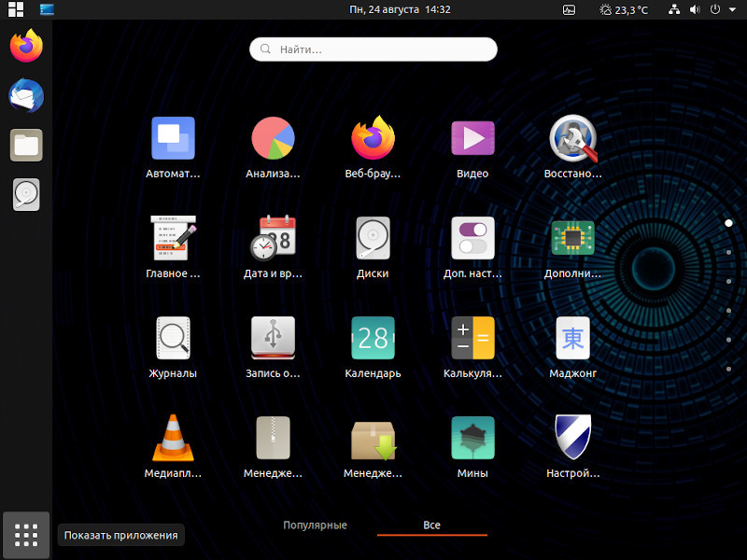The image size is (747, 560).
Task: Switch to the Популярные tab
Action: point(315,525)
